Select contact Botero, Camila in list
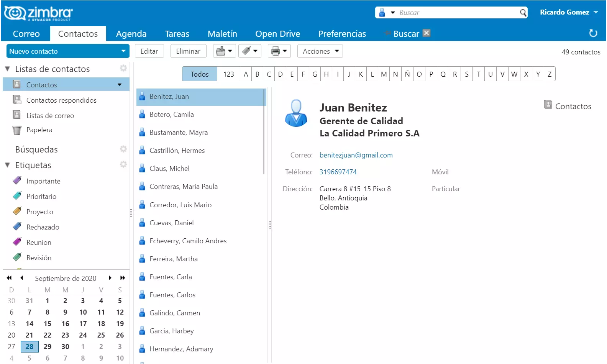 pyautogui.click(x=172, y=115)
